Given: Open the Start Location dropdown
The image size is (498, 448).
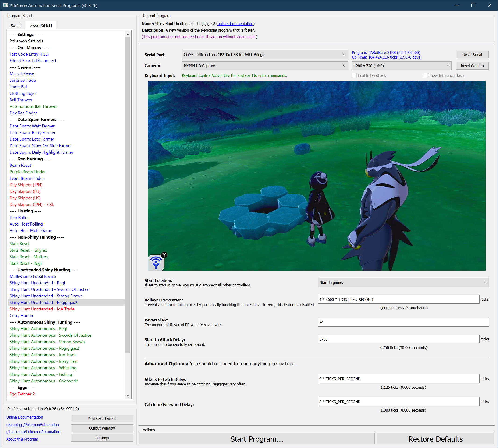Looking at the screenshot, I should [403, 282].
